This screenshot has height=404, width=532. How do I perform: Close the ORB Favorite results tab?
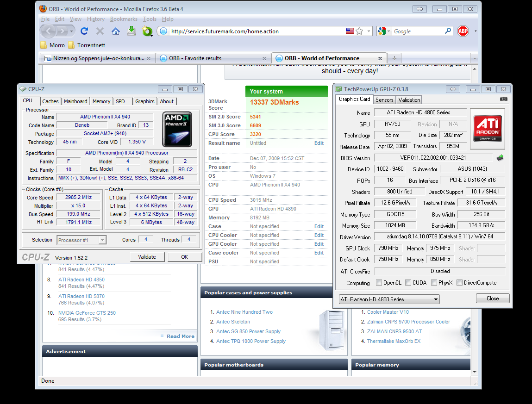tap(264, 58)
